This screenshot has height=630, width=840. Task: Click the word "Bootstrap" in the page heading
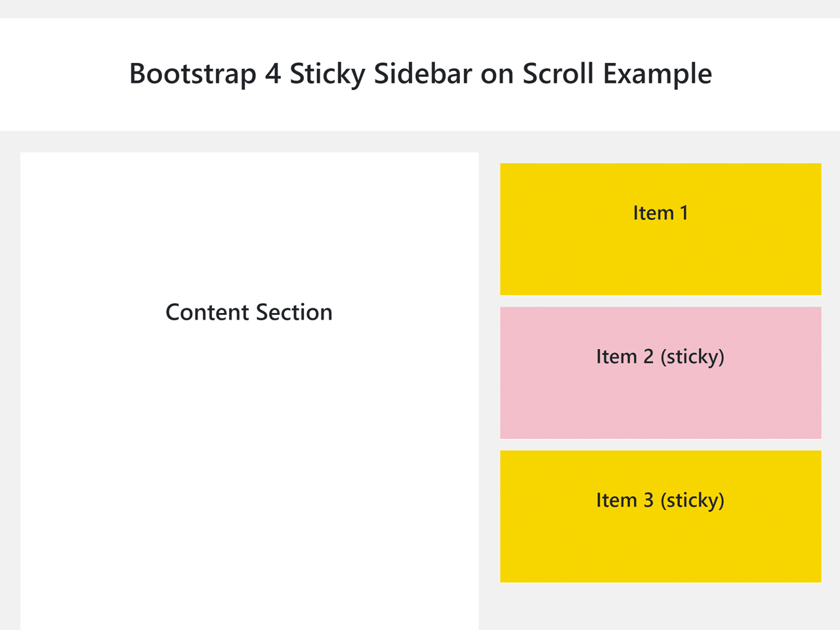[192, 74]
